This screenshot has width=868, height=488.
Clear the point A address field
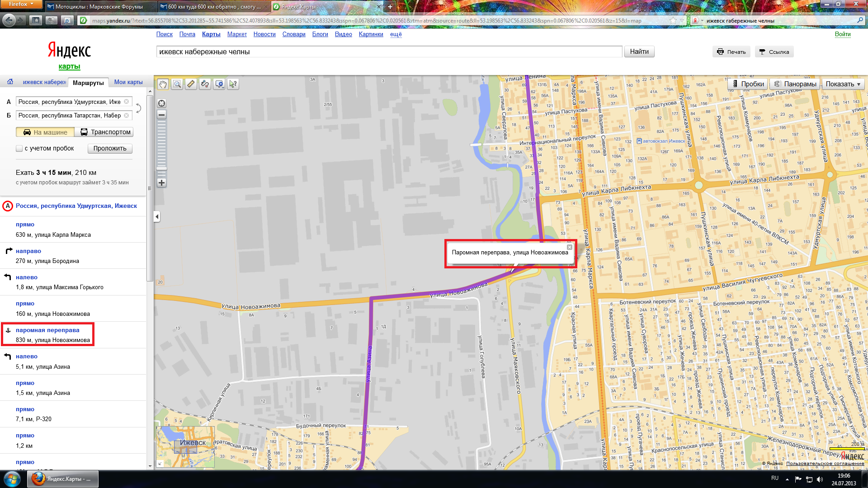point(127,102)
